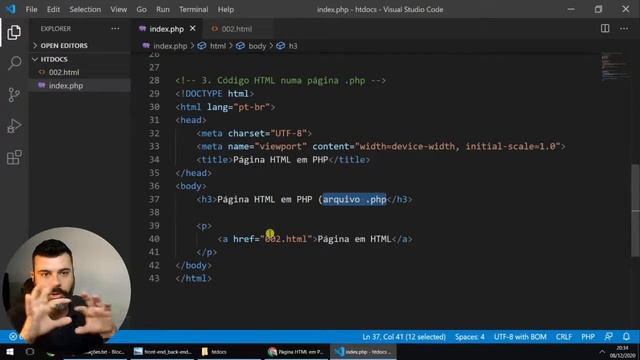This screenshot has width=640, height=360.
Task: Open the Explorer view in activity bar
Action: point(14,32)
